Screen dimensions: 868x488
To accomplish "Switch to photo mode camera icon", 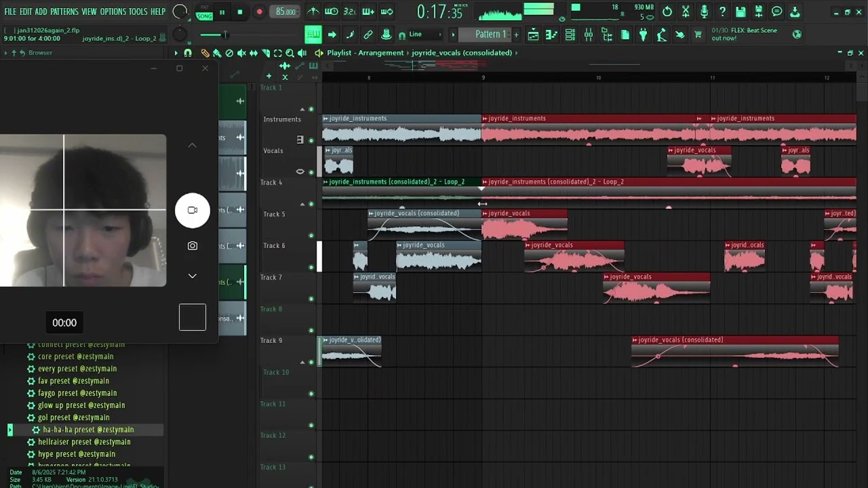I will coord(193,246).
